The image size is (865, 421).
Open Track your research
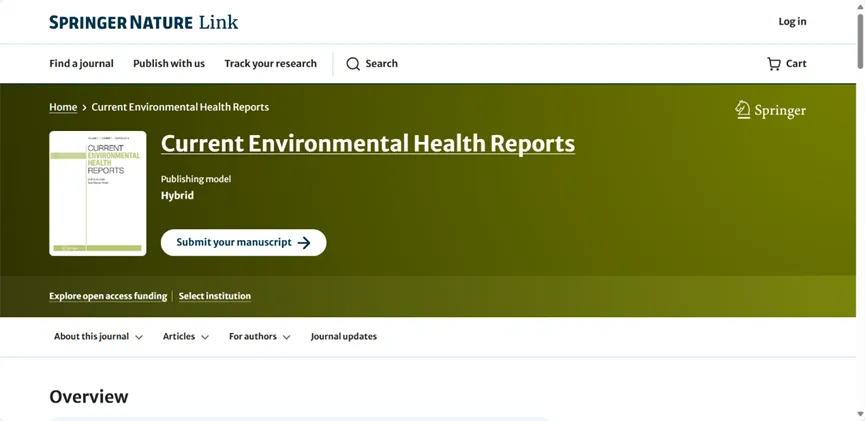click(270, 63)
